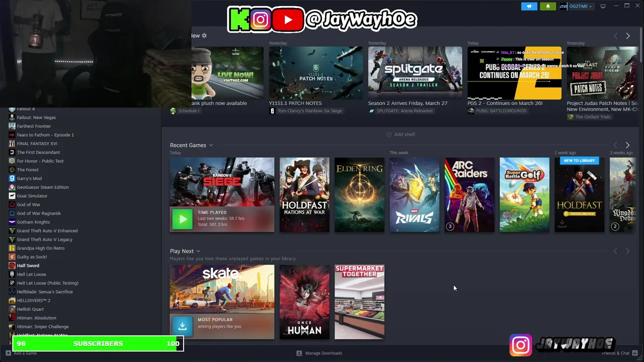Show next Recent Games arrow
The width and height of the screenshot is (644, 362).
click(x=627, y=145)
